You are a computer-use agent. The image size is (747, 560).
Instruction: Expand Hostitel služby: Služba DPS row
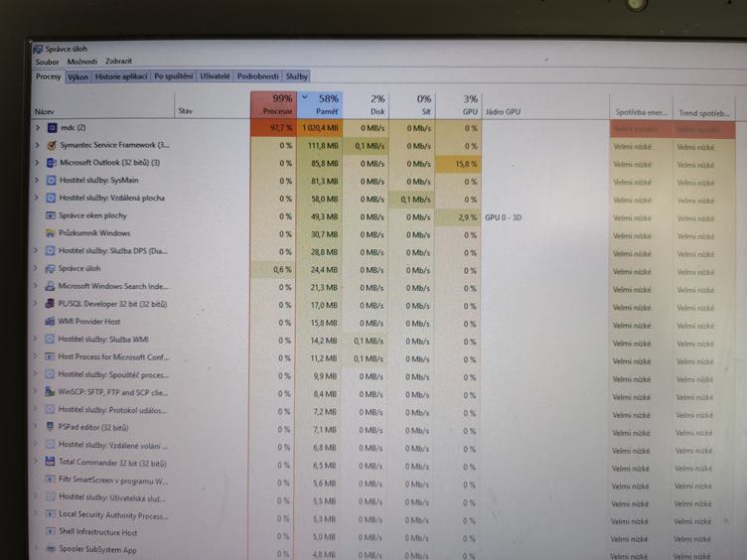click(x=36, y=251)
